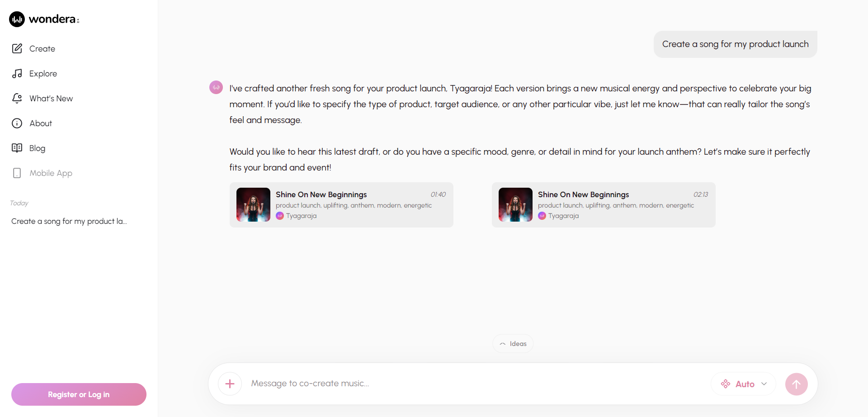Play first Shine On New Beginnings thumbnail
Viewport: 868px width, 417px height.
tap(253, 205)
